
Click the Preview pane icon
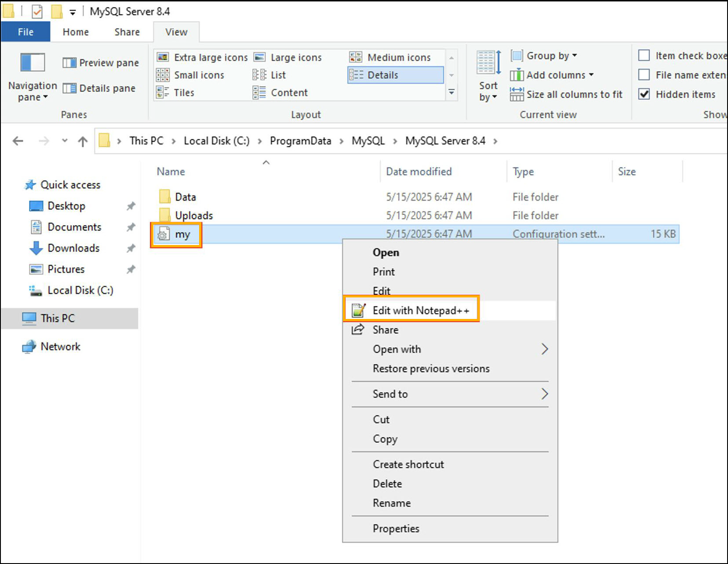coord(69,63)
